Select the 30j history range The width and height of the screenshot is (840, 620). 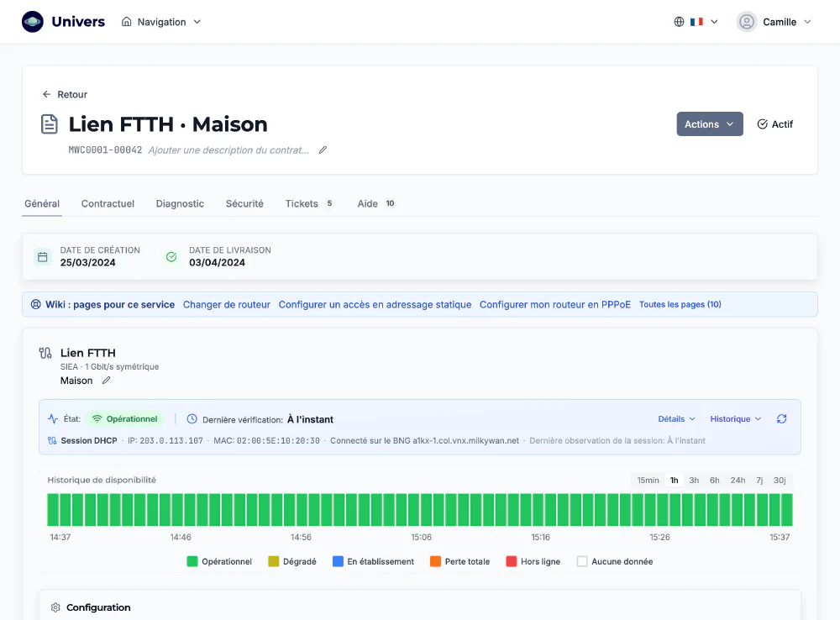click(780, 481)
